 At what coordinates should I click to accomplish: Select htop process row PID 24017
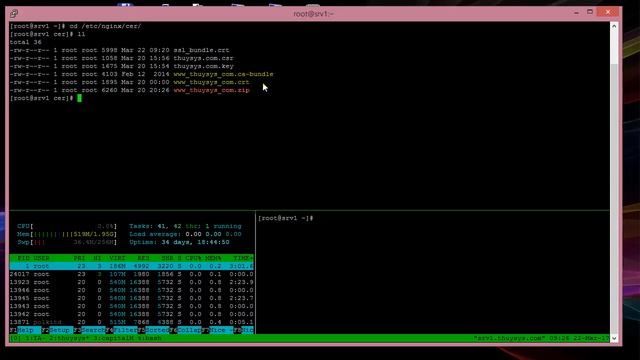(x=131, y=274)
